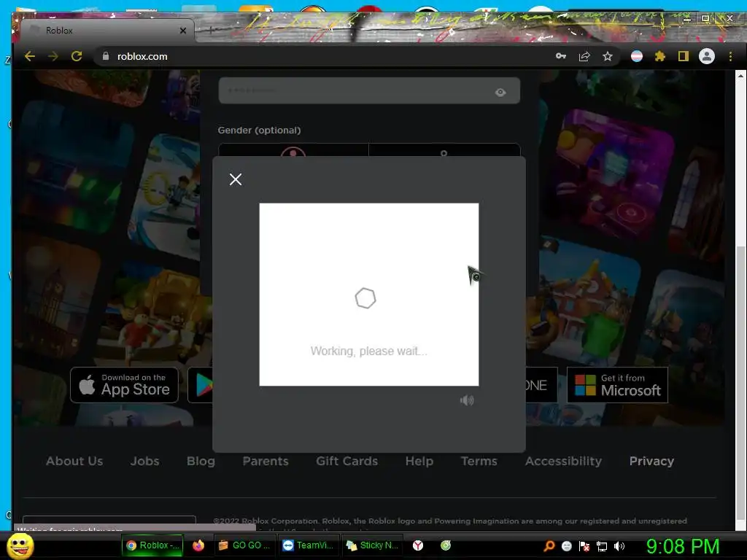Open the Gift Cards footer link
Screen dimensions: 747x560
tap(347, 461)
